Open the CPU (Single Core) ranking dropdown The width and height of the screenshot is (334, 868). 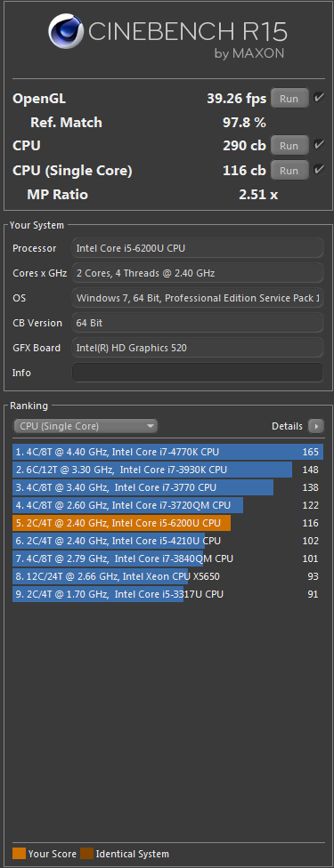click(x=86, y=426)
